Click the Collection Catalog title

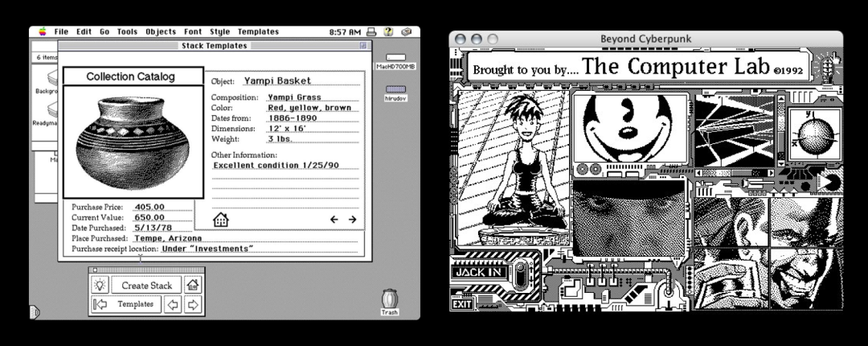point(131,76)
